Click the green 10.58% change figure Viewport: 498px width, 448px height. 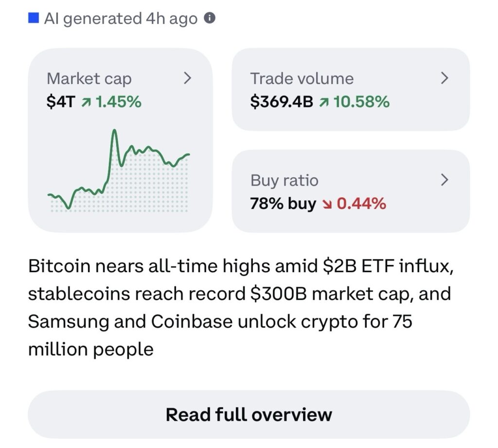point(361,102)
